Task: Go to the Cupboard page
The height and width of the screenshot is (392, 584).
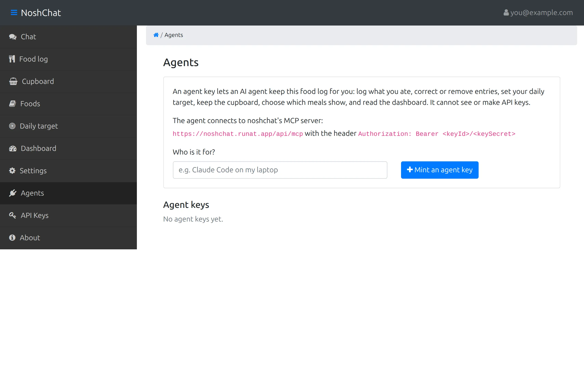Action: pyautogui.click(x=68, y=82)
